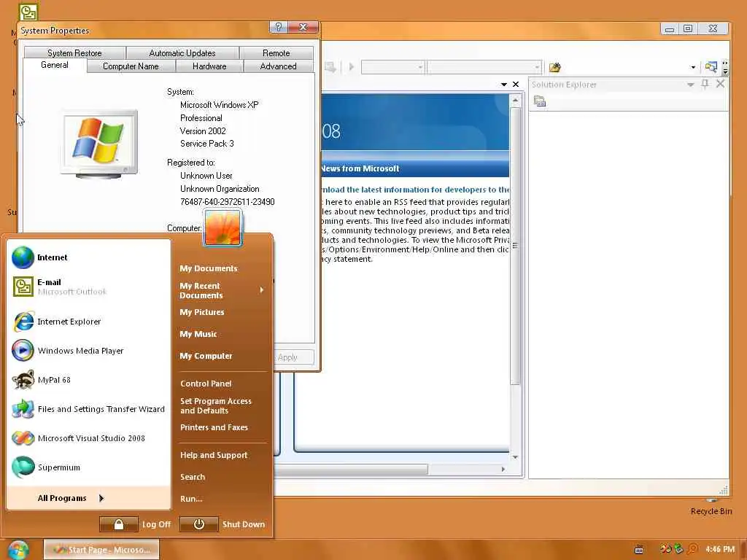Click the Start Page horizontal scroll right arrow
The image size is (747, 560).
[x=503, y=470]
